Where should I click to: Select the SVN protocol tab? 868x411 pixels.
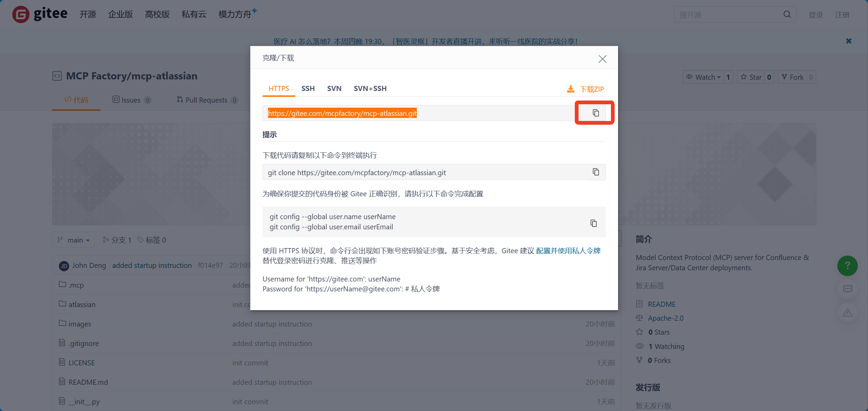point(334,89)
